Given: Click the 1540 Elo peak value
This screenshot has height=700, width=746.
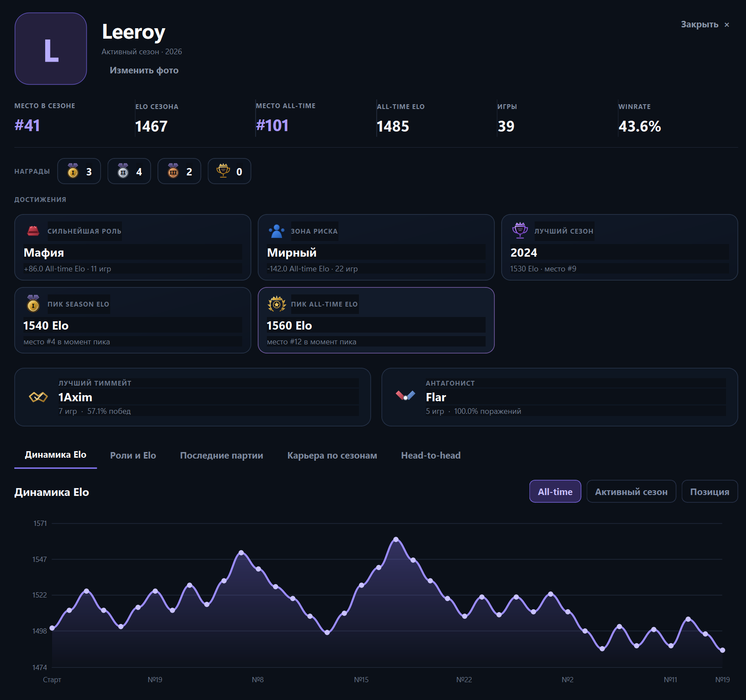Looking at the screenshot, I should tap(46, 326).
